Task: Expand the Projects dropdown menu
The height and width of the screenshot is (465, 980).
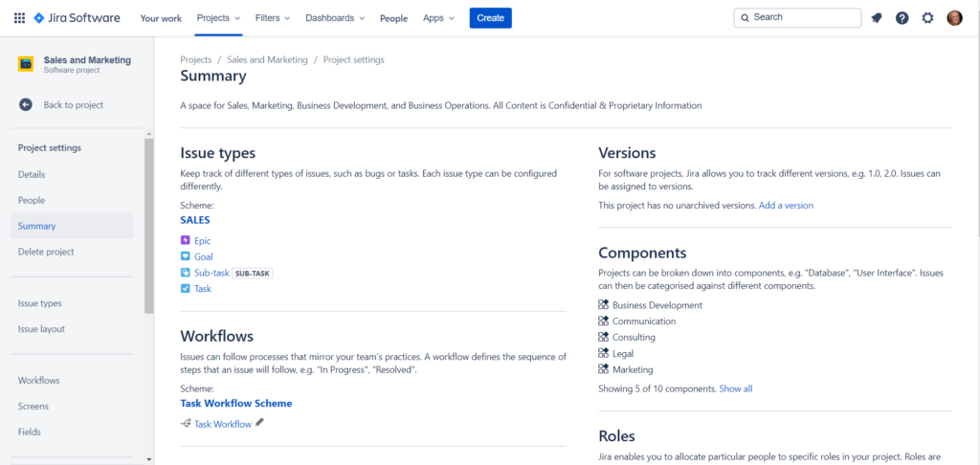Action: (219, 18)
